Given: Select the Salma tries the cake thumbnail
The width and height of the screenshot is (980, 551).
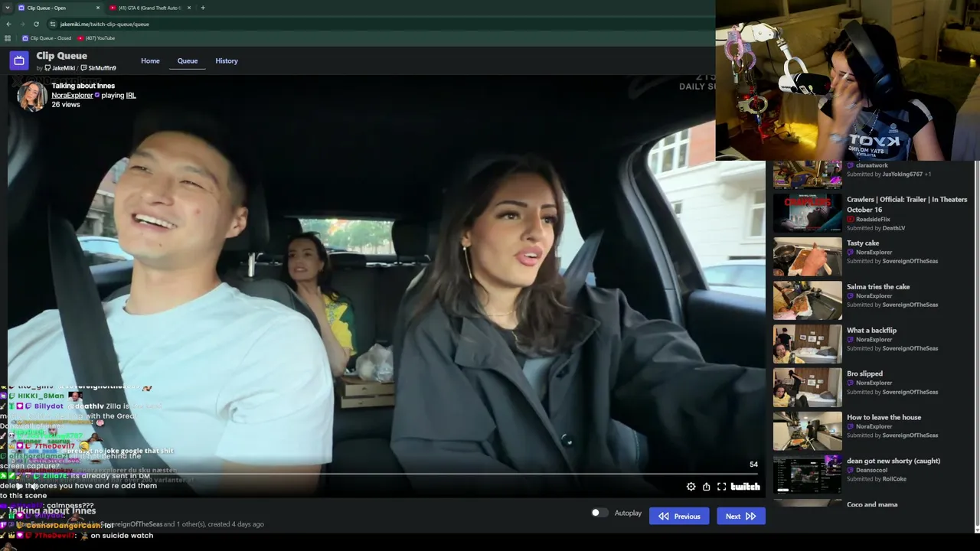Looking at the screenshot, I should pos(807,300).
